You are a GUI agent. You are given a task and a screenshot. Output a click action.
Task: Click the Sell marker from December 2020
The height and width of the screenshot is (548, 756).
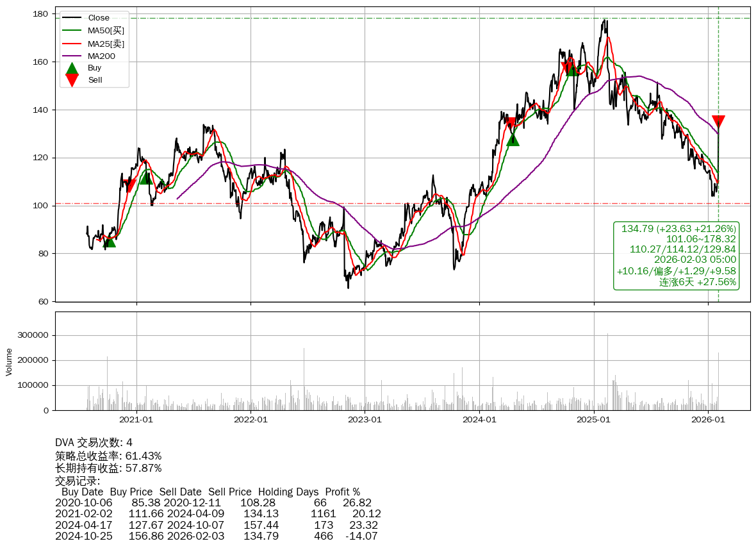click(130, 186)
